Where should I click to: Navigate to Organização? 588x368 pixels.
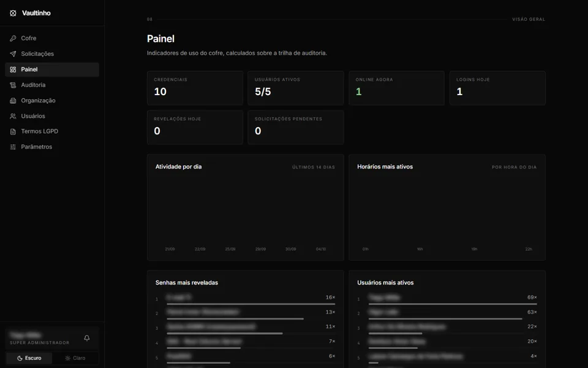pos(52,101)
